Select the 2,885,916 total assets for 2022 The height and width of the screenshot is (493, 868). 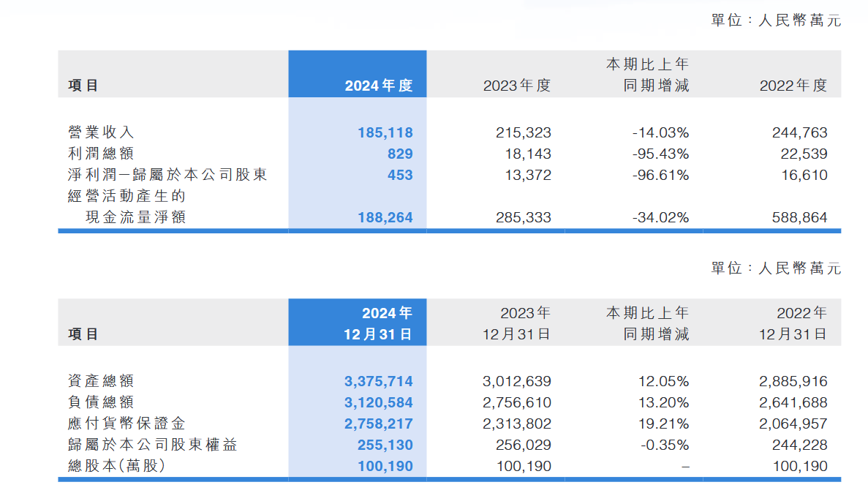click(793, 381)
